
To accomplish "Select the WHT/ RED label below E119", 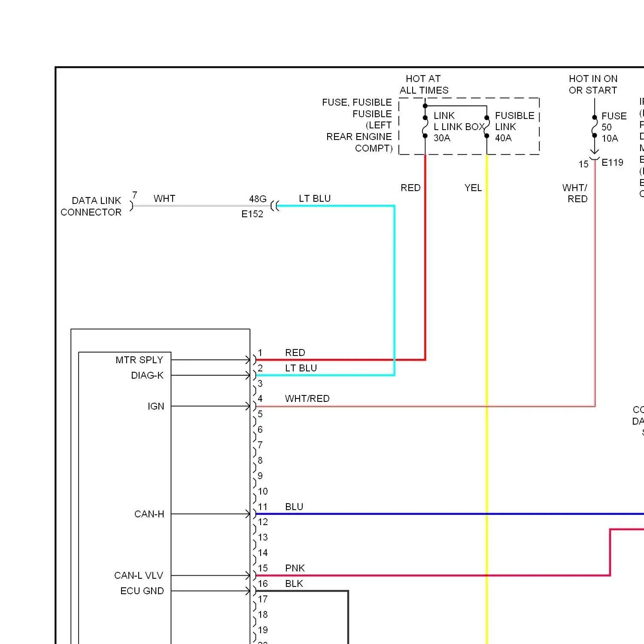I will 575,193.
